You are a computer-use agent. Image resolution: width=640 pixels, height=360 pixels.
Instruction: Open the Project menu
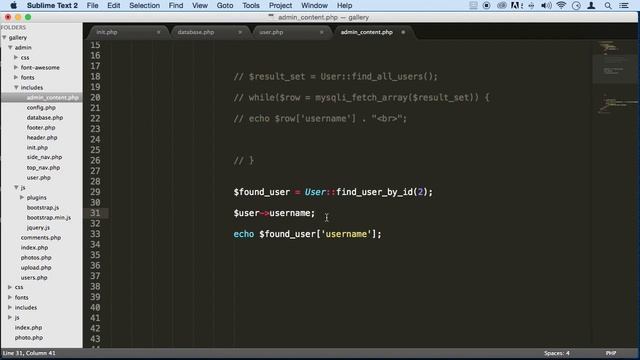pos(280,5)
